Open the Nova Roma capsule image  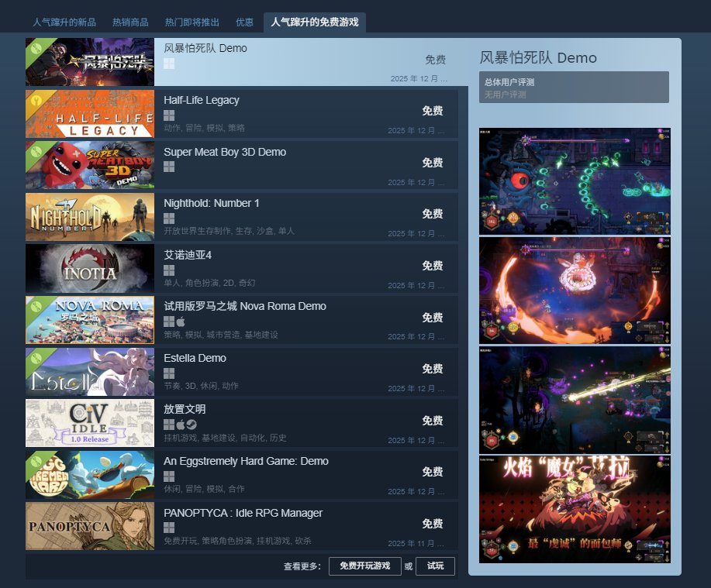[90, 320]
